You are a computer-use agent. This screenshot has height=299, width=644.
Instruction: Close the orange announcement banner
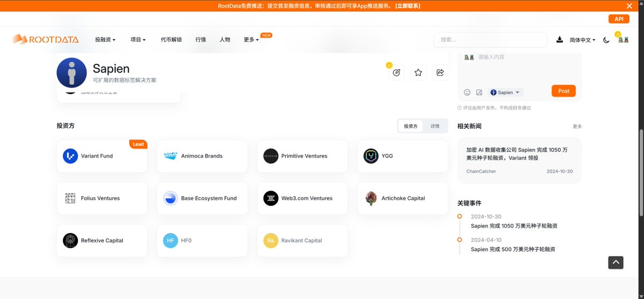tap(630, 6)
